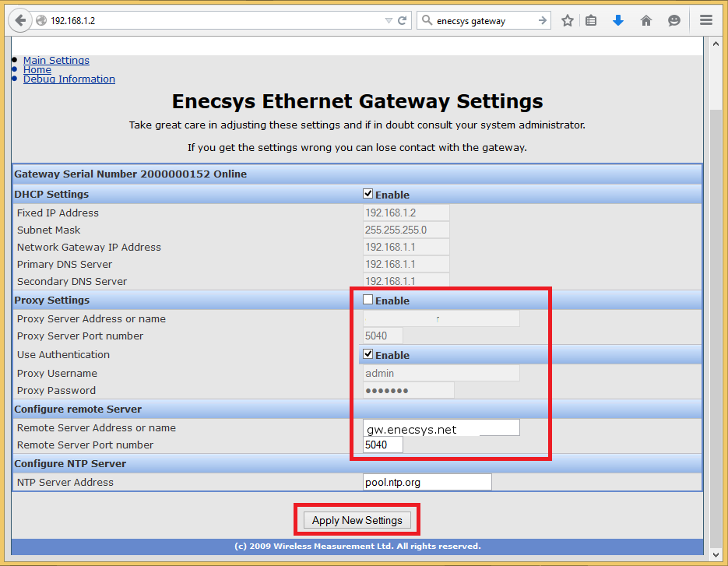Click the 'Configure NTP Server' heading
728x566 pixels.
(70, 463)
